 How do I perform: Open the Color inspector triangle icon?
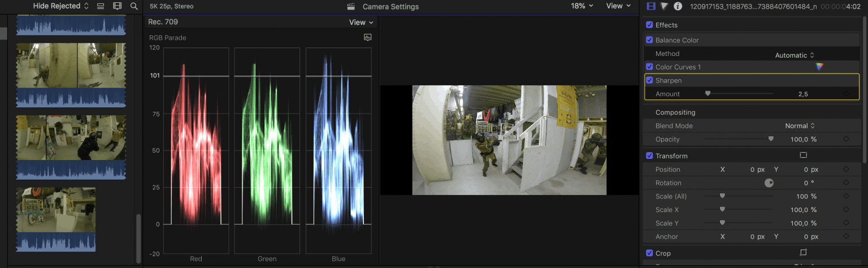click(x=665, y=6)
